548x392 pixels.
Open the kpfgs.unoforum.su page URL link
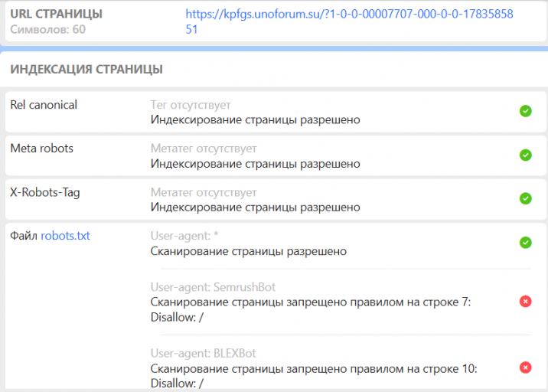[x=349, y=21]
